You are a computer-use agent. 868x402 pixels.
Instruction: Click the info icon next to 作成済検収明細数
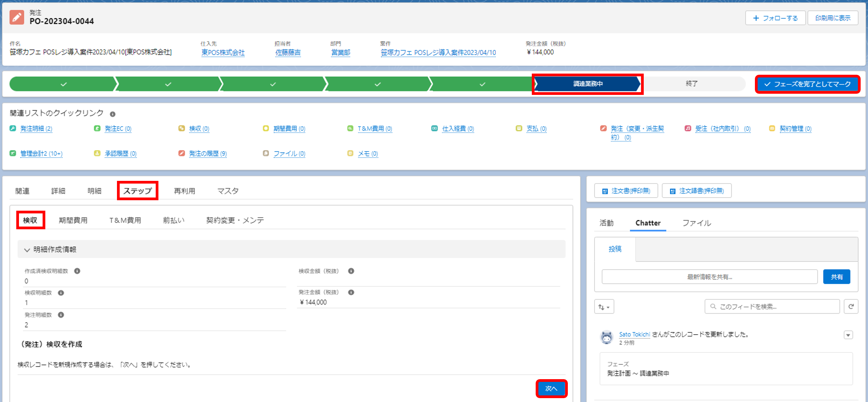tap(77, 271)
